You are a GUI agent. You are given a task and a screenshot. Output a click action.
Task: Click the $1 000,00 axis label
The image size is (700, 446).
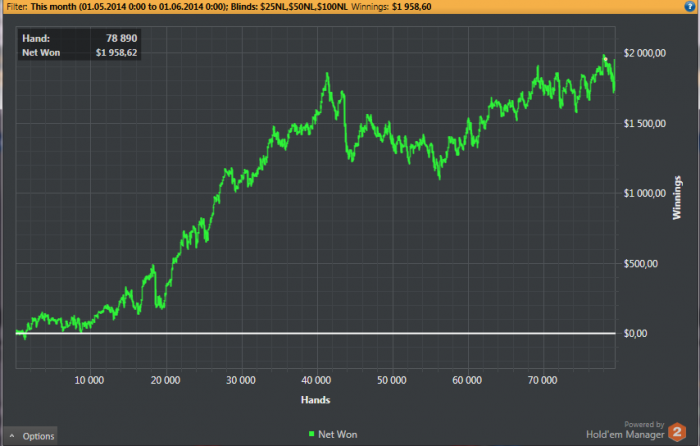[645, 193]
